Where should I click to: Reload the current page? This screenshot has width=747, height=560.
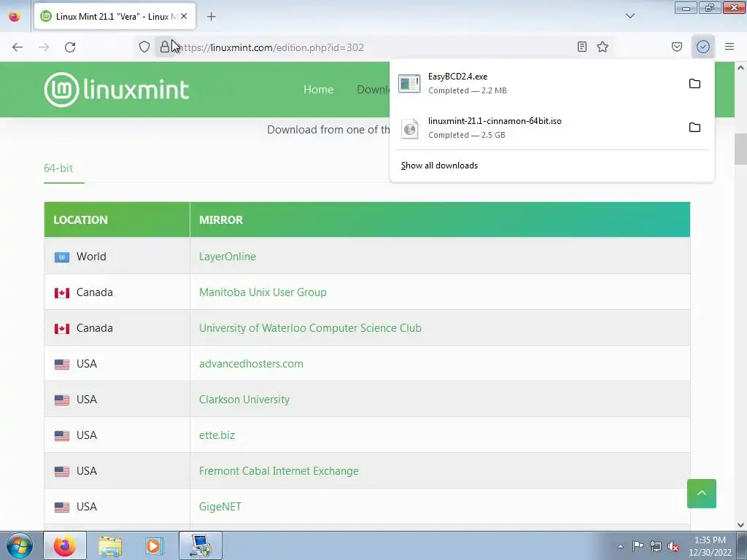click(x=70, y=47)
